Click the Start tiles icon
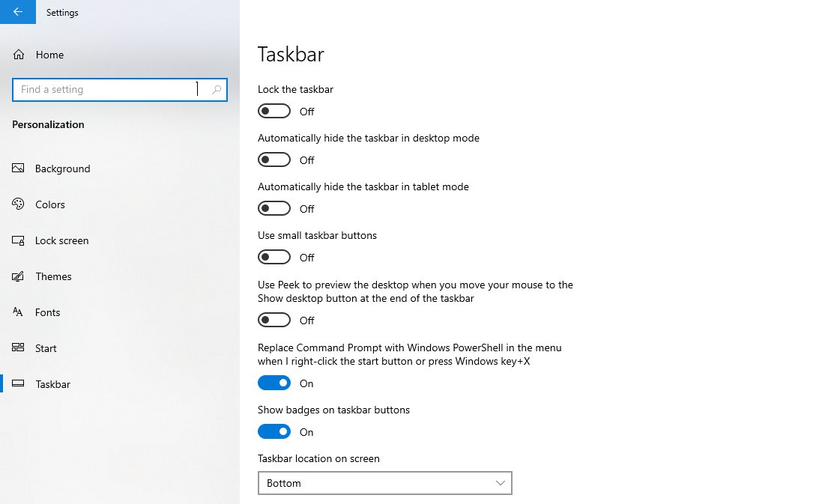This screenshot has height=504, width=816. point(19,348)
